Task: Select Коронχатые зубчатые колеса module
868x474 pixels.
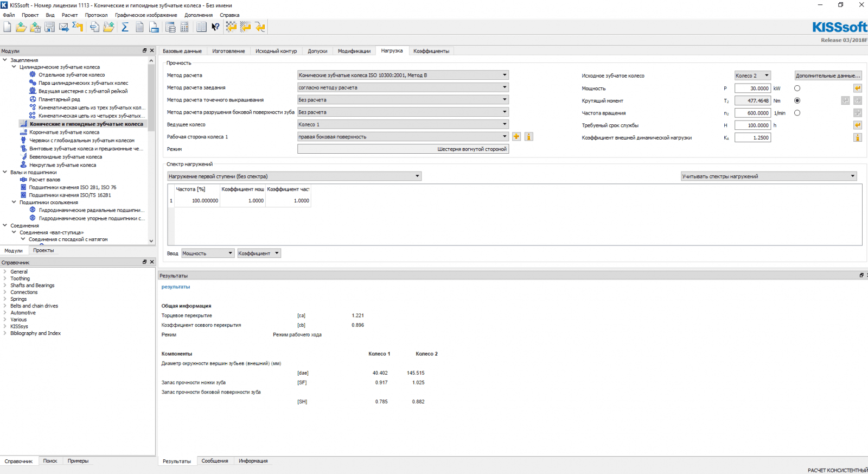Action: (x=65, y=132)
